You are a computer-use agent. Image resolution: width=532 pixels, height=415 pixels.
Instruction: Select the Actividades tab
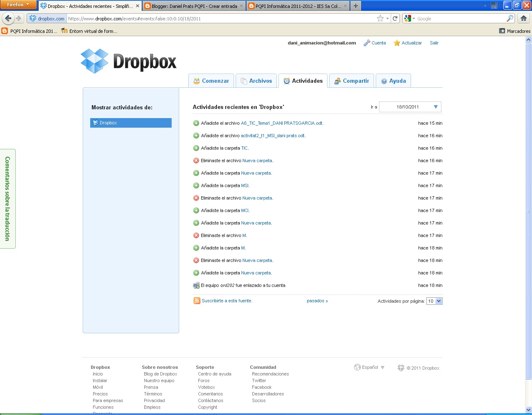click(303, 81)
